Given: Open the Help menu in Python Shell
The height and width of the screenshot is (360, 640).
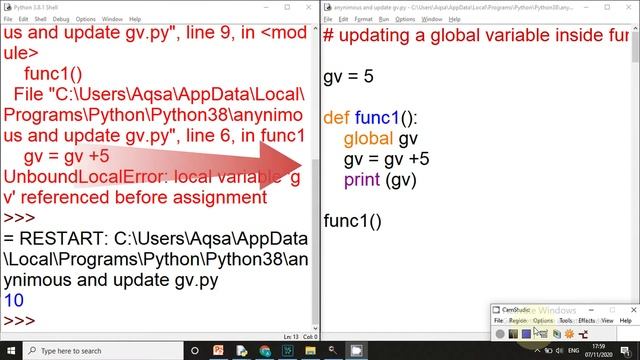Looking at the screenshot, I should click(x=135, y=19).
